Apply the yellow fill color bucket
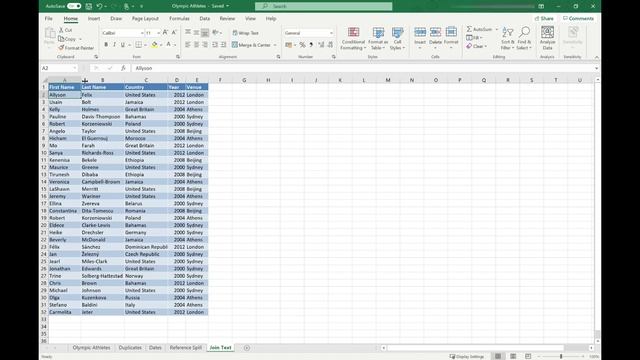This screenshot has height=360, width=640. [154, 44]
